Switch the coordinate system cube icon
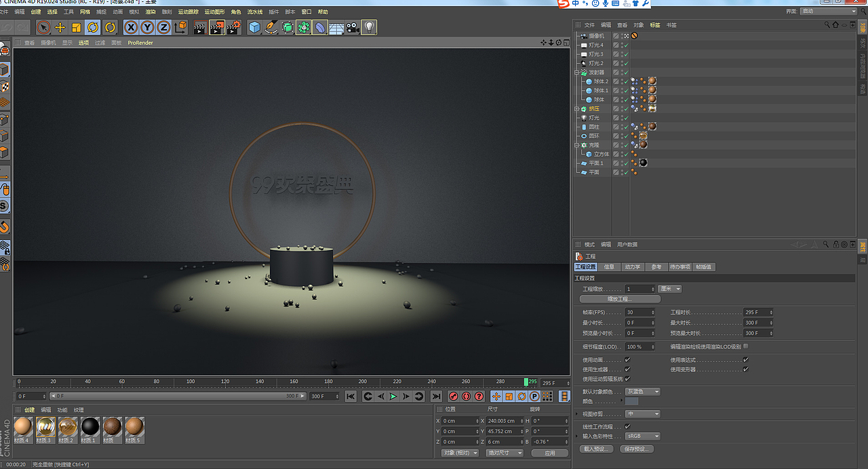Screen dimensions: 868x469 click(180, 27)
